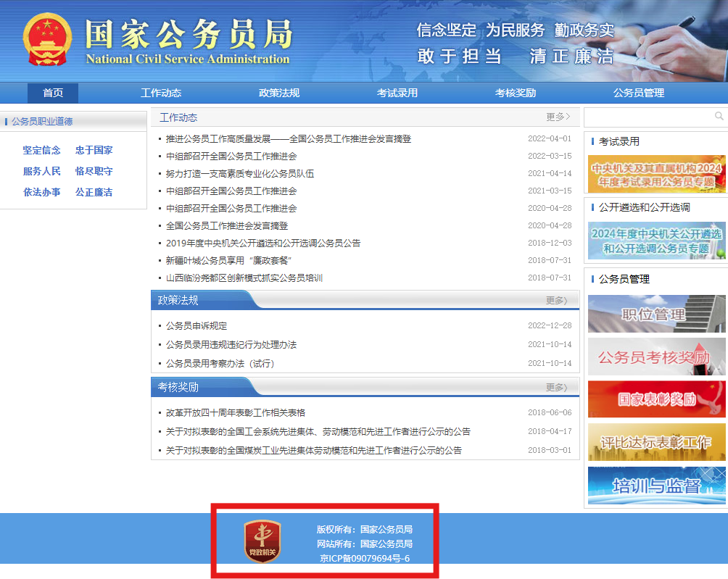Click the 公务员管理 sidebar heading

click(624, 279)
